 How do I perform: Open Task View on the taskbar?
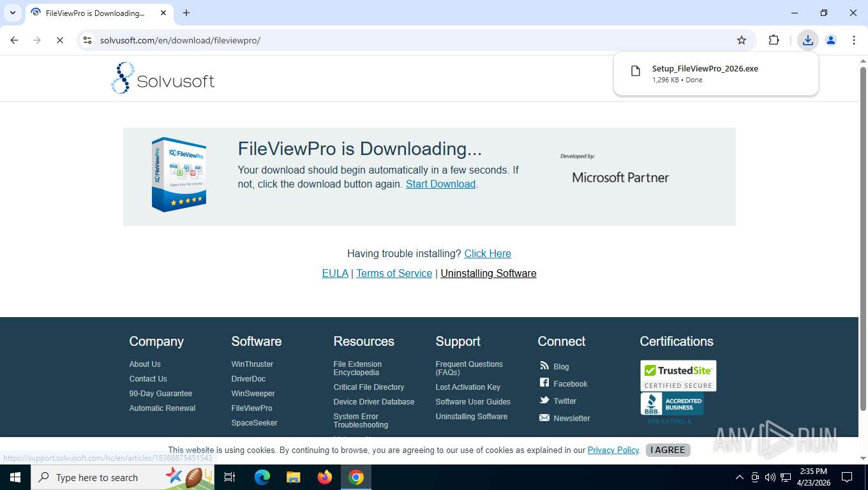point(230,477)
